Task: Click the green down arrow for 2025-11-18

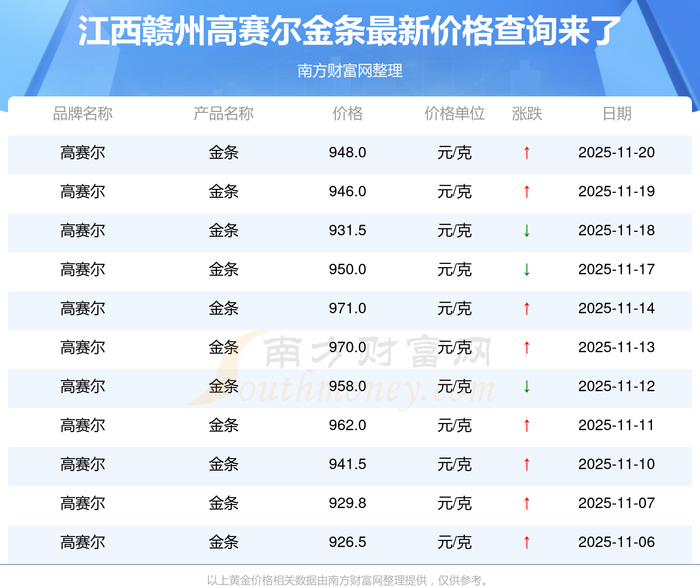Action: coord(526,230)
